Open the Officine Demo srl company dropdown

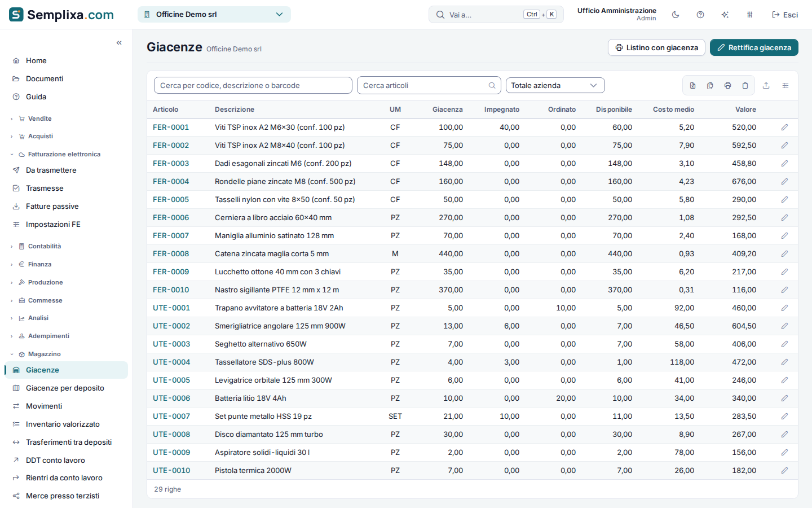point(214,15)
